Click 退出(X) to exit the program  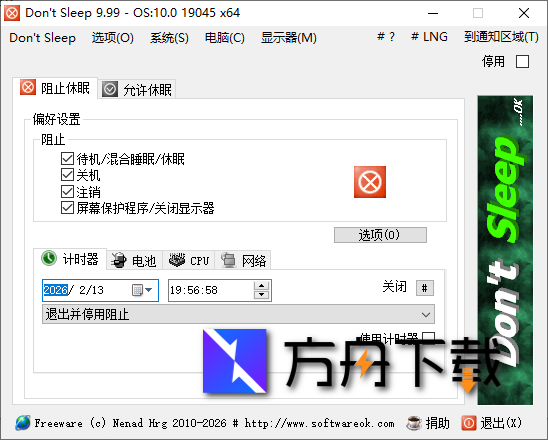click(501, 423)
